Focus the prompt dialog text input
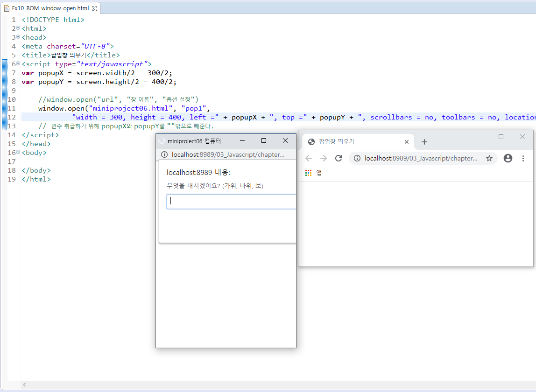Screen dimensions: 536x392 (231, 202)
